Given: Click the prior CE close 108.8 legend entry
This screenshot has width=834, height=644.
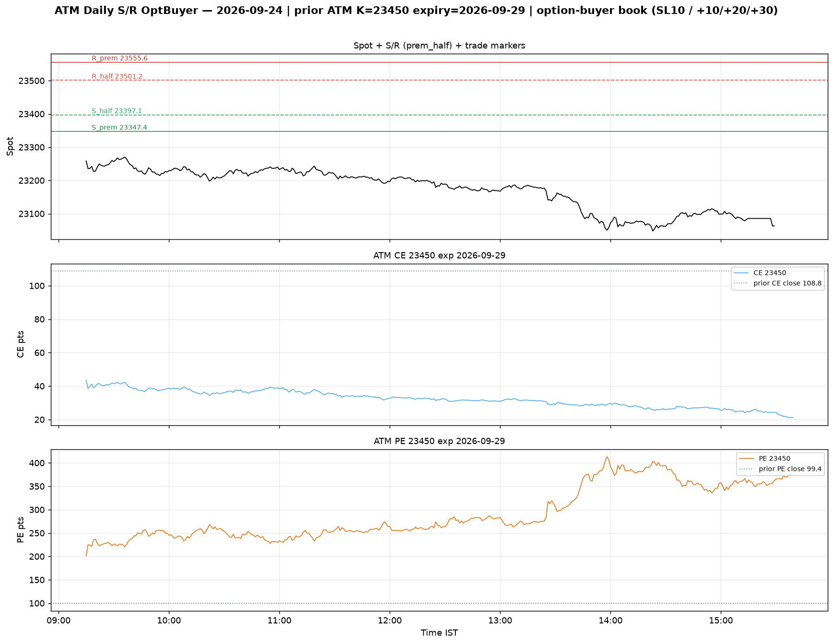Looking at the screenshot, I should pos(778,283).
